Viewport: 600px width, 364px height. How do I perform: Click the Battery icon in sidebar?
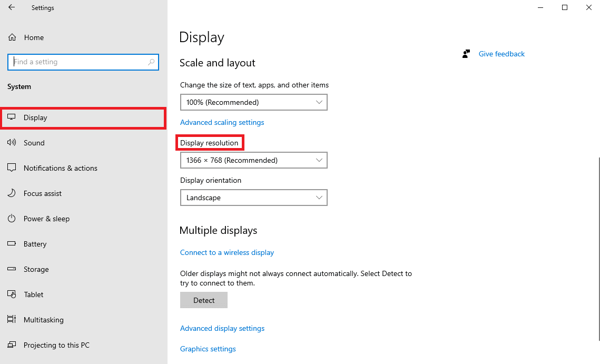point(12,243)
